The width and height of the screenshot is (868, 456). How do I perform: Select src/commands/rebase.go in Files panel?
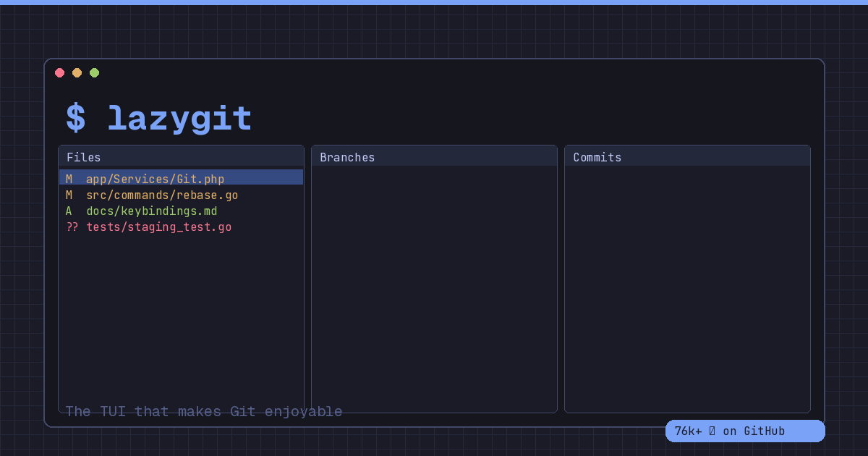point(162,195)
